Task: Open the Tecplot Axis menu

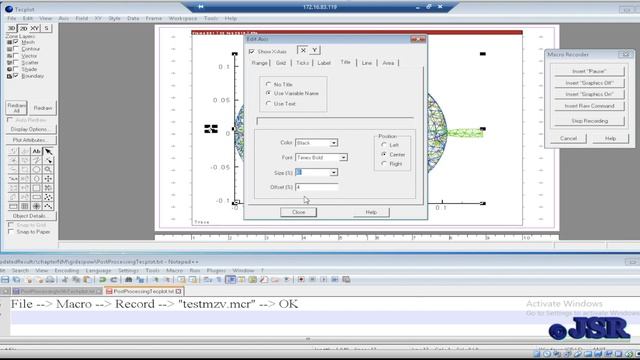Action: coord(64,18)
